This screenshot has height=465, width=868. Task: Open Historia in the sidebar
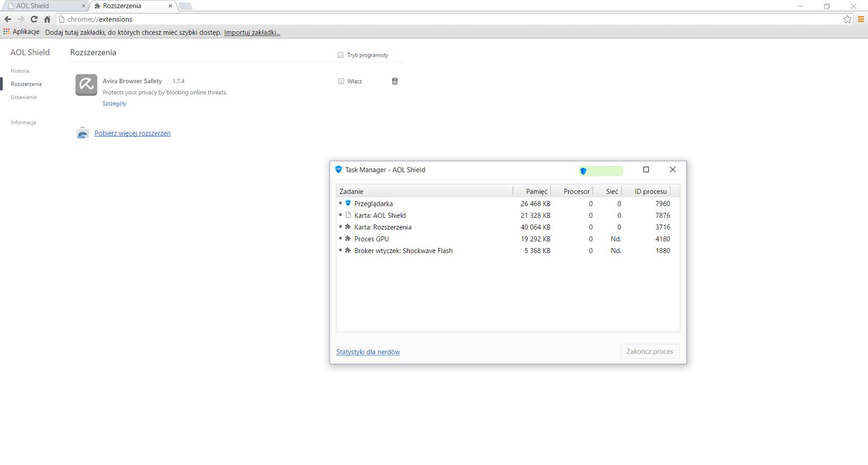tap(20, 71)
